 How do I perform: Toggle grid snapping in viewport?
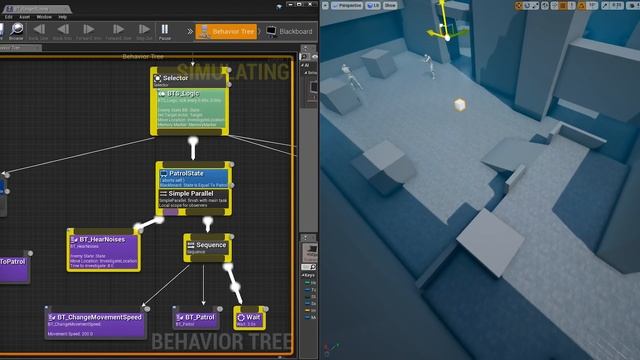pos(564,5)
